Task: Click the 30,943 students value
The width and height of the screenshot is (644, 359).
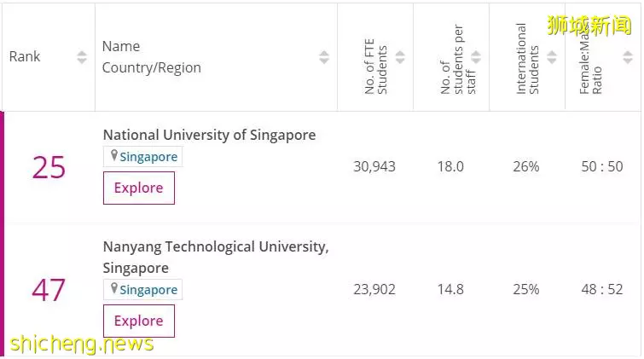Action: 374,166
